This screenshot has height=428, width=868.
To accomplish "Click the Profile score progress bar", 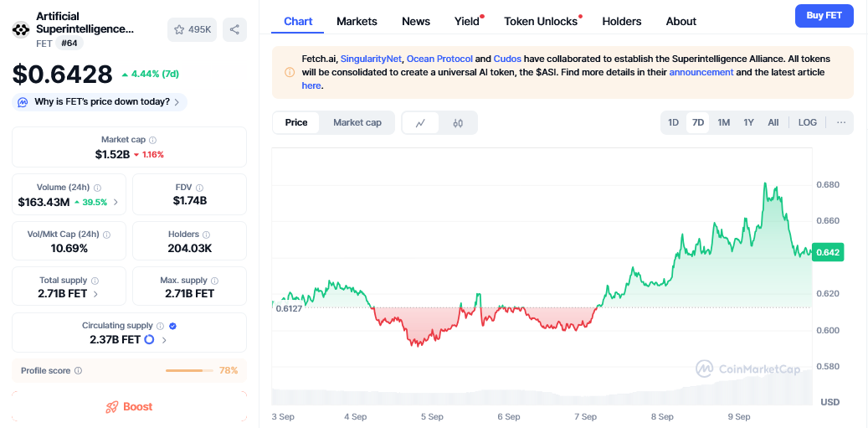I will click(x=189, y=370).
